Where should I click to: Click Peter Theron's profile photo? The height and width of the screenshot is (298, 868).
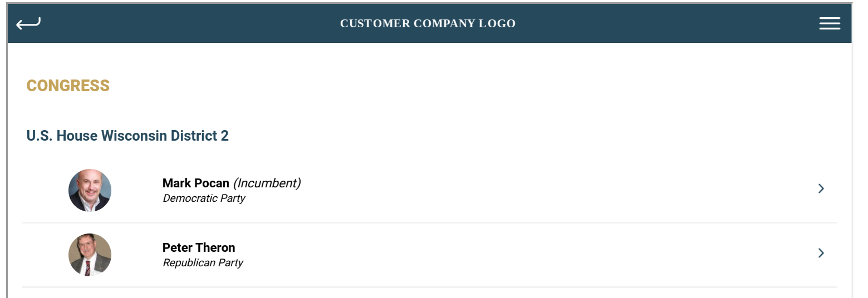[x=90, y=255]
